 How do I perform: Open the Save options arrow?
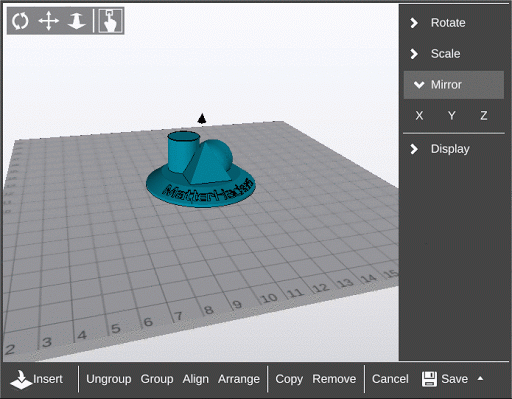(x=480, y=378)
